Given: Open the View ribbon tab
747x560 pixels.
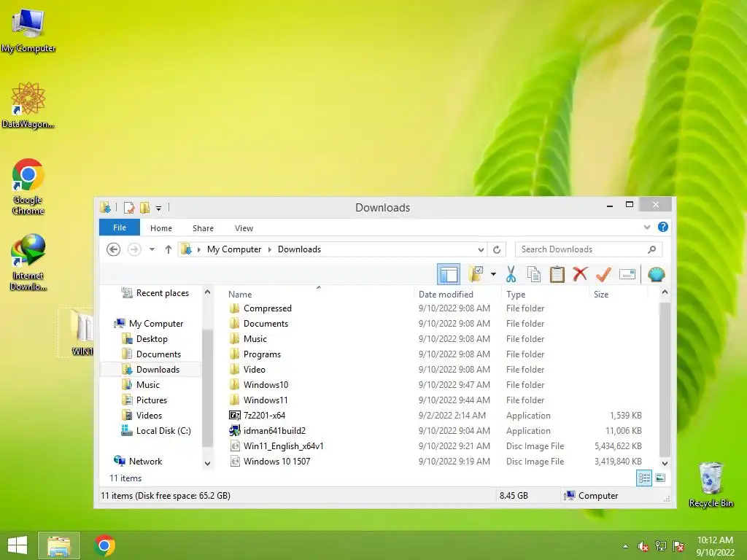Looking at the screenshot, I should pyautogui.click(x=244, y=228).
